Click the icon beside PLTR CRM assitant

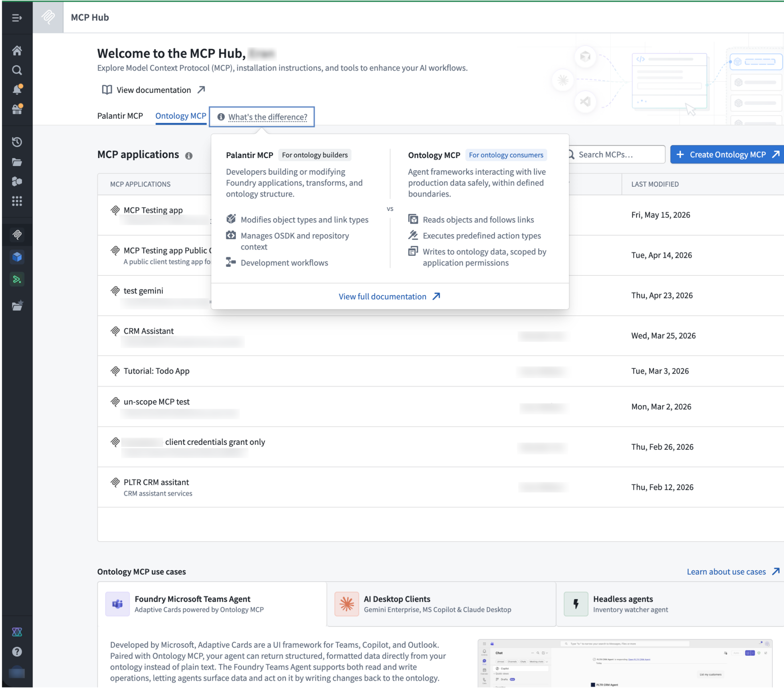click(x=115, y=482)
